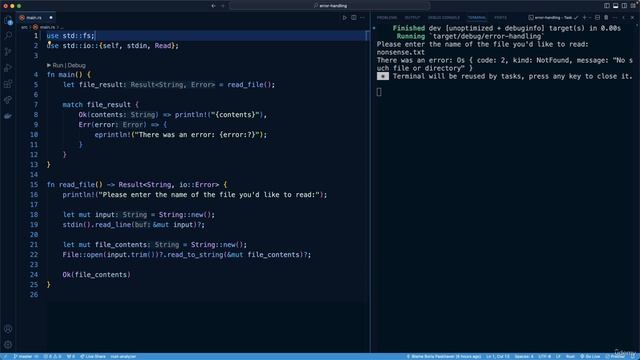
Task: Click the terminal cursor prompt
Action: [379, 92]
